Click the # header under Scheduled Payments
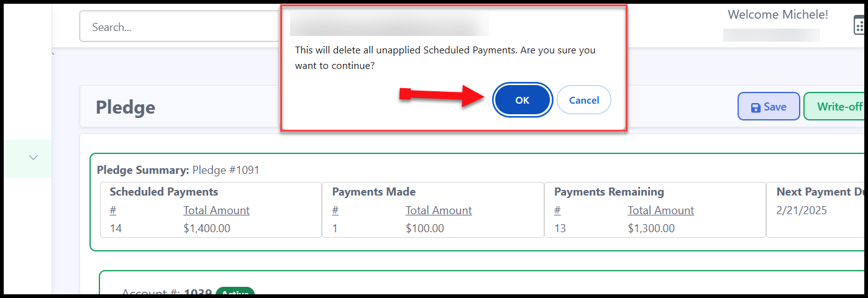Image resolution: width=868 pixels, height=298 pixels. pyautogui.click(x=113, y=210)
